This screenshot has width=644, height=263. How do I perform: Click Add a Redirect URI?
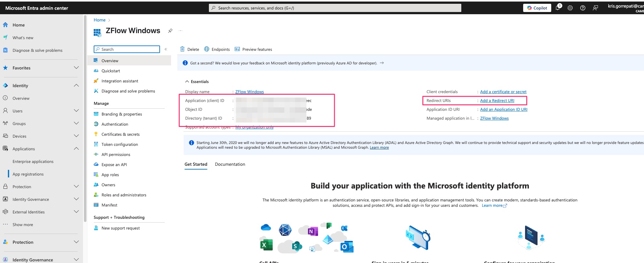(497, 100)
